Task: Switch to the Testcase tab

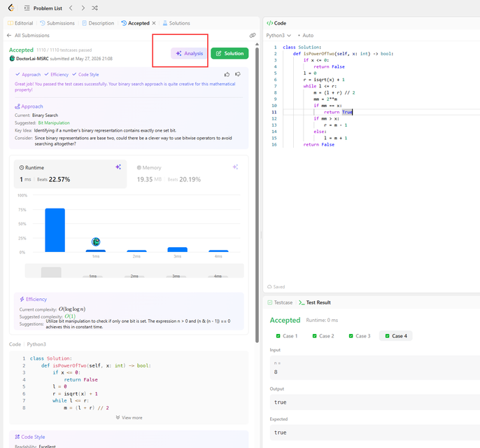Action: (x=280, y=302)
